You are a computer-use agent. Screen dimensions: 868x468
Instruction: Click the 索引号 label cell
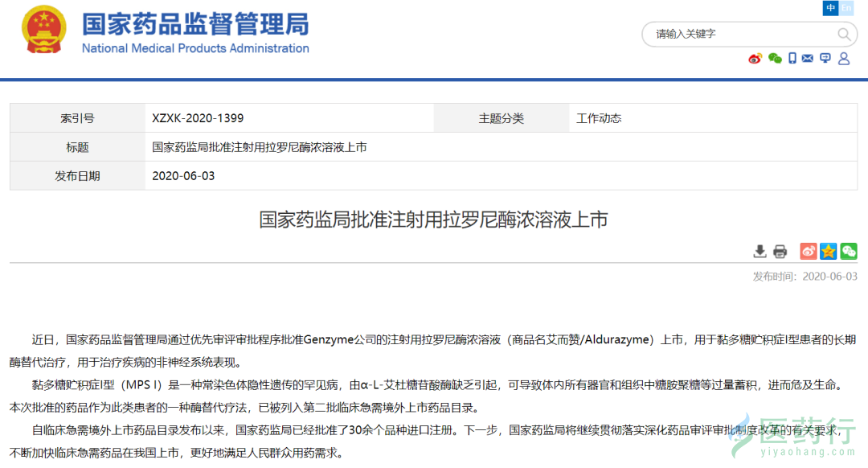77,118
